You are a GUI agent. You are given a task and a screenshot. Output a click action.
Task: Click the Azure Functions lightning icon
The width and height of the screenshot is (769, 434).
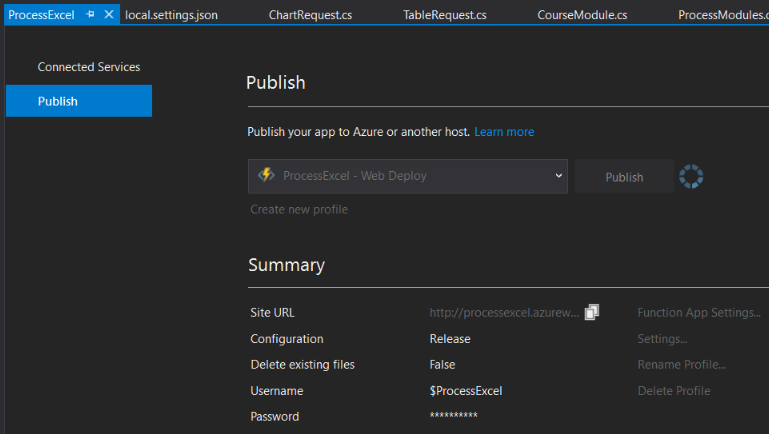pyautogui.click(x=266, y=175)
